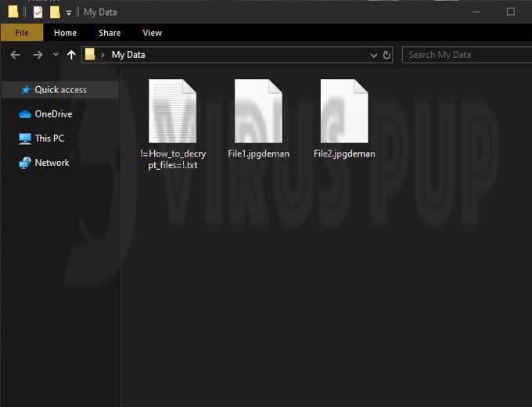Go up one folder level
532x407 pixels.
coord(71,55)
